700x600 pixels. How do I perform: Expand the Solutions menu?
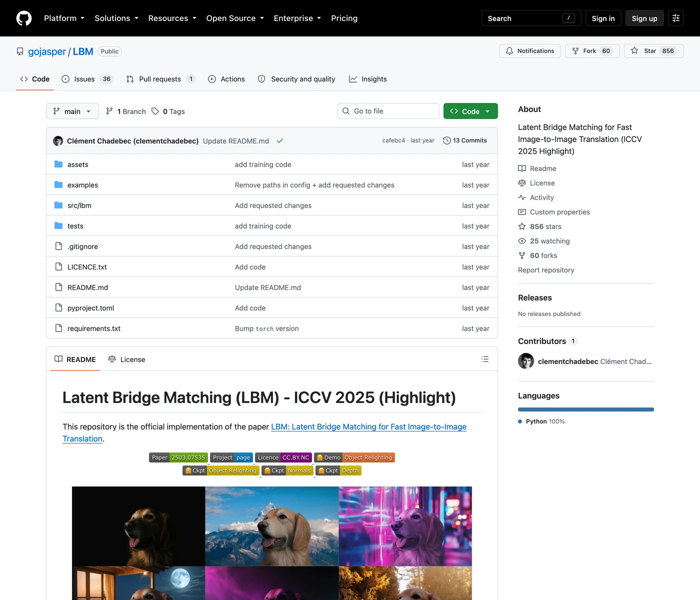coord(116,18)
